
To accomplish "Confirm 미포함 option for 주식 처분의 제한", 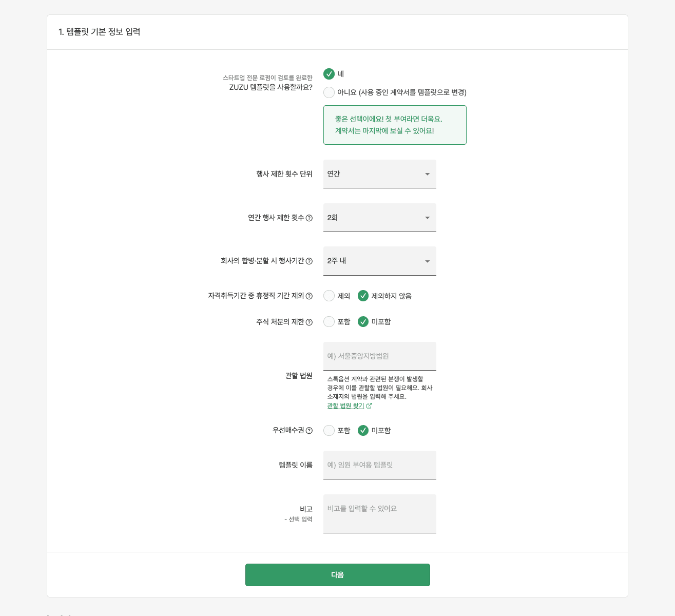I will pos(363,322).
